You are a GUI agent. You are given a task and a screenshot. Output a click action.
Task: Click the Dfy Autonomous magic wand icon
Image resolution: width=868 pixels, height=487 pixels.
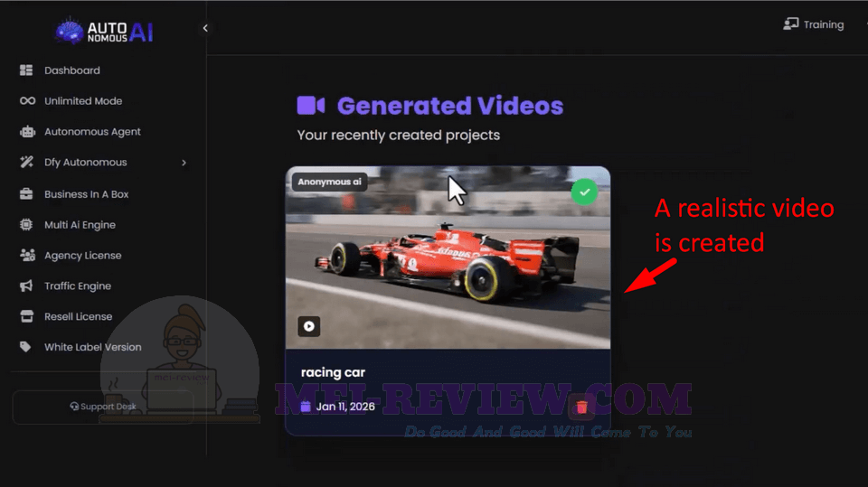26,162
